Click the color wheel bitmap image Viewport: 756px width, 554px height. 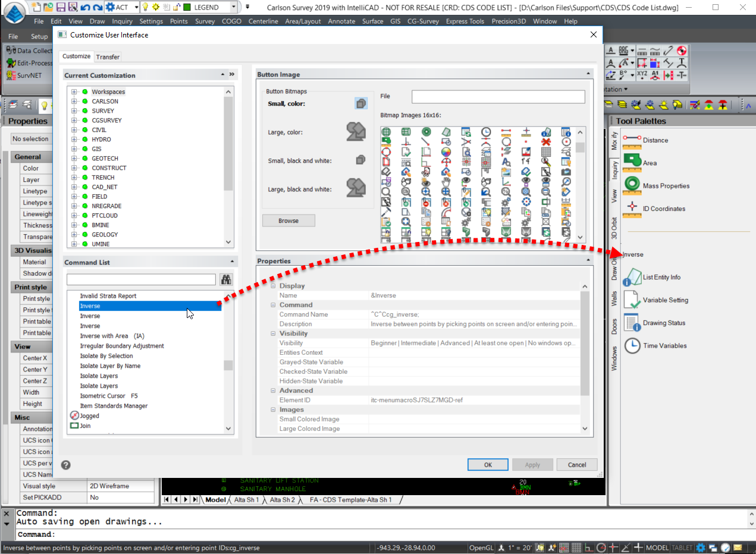coord(446,152)
